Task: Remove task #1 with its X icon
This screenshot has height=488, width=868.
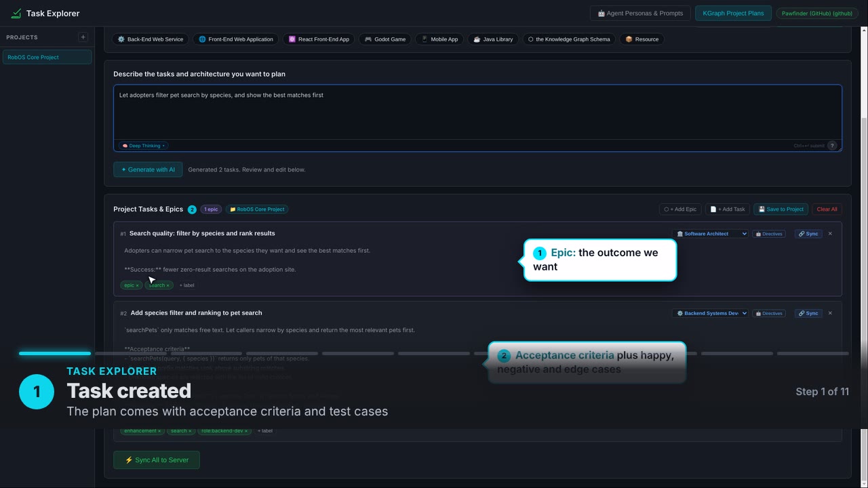Action: click(830, 234)
